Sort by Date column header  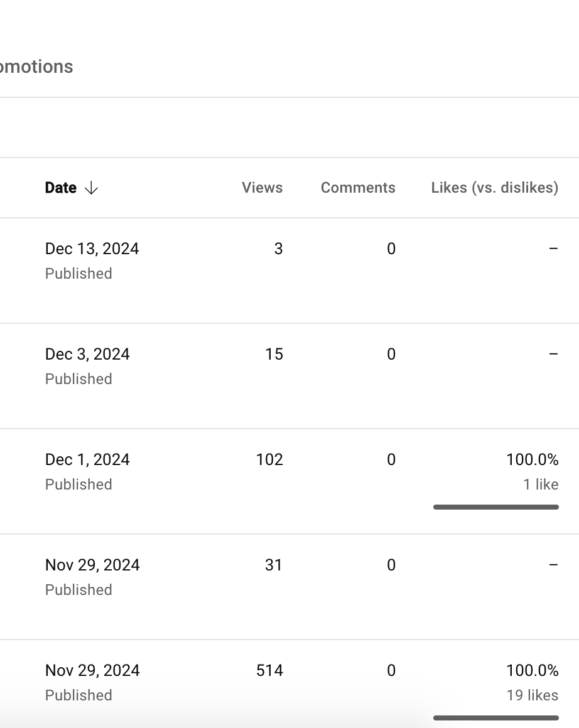tap(61, 188)
